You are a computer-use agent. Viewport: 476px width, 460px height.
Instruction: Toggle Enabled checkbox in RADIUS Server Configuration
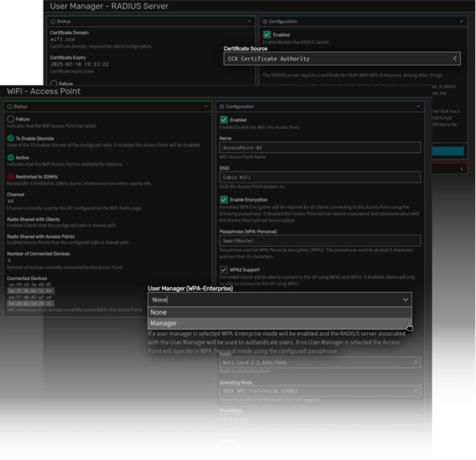pos(267,35)
